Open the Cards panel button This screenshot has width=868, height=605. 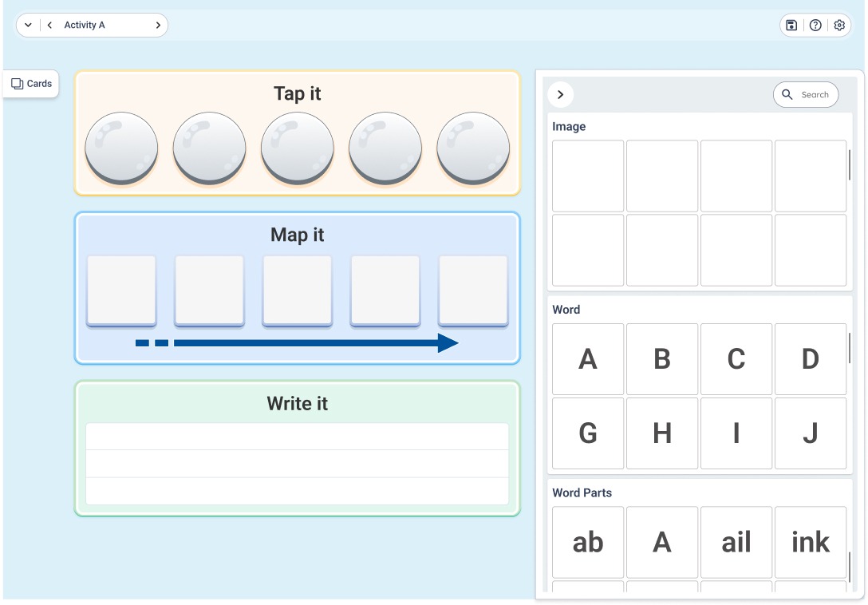pos(32,84)
